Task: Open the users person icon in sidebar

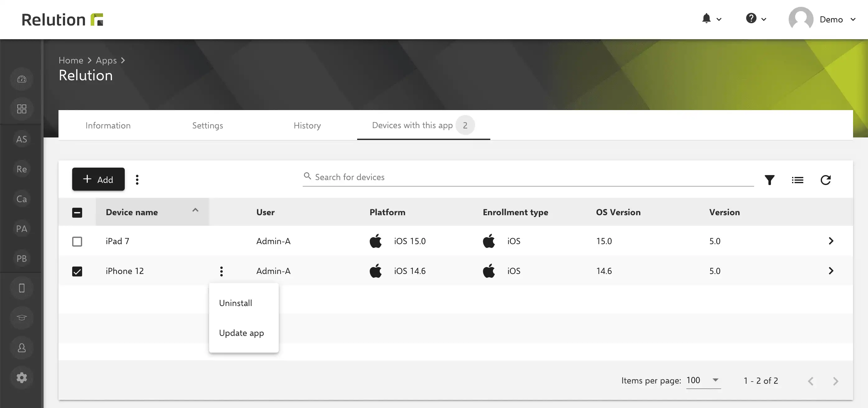Action: pyautogui.click(x=21, y=348)
